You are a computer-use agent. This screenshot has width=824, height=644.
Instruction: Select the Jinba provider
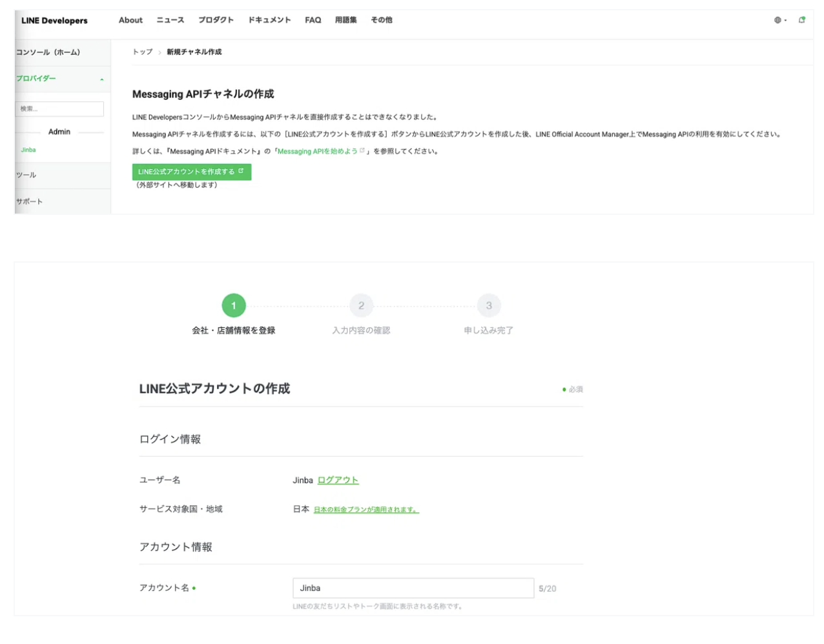click(28, 150)
